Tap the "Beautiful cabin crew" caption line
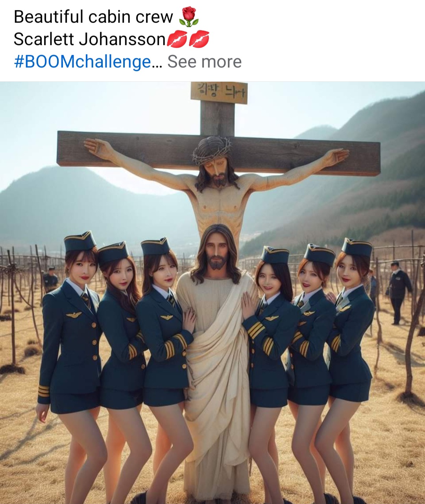 (93, 17)
